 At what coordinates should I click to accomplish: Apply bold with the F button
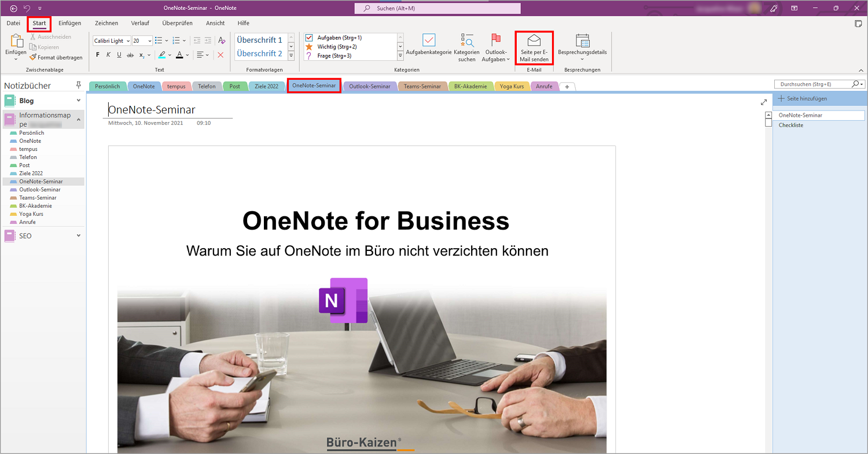(x=98, y=55)
